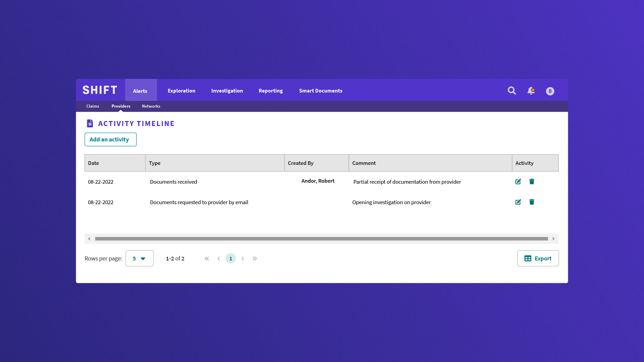The width and height of the screenshot is (644, 362).
Task: Open the Smart Documents menu
Action: click(x=321, y=91)
